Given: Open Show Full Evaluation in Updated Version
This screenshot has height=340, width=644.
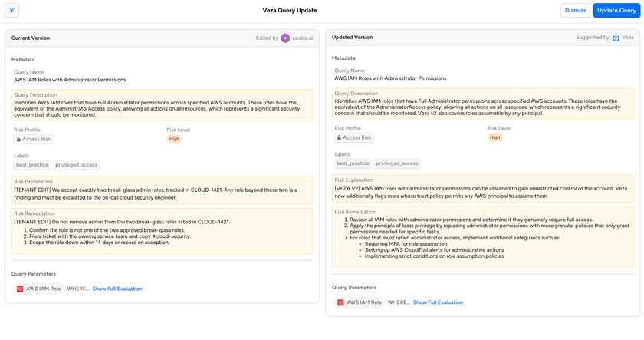Looking at the screenshot, I should (x=438, y=302).
